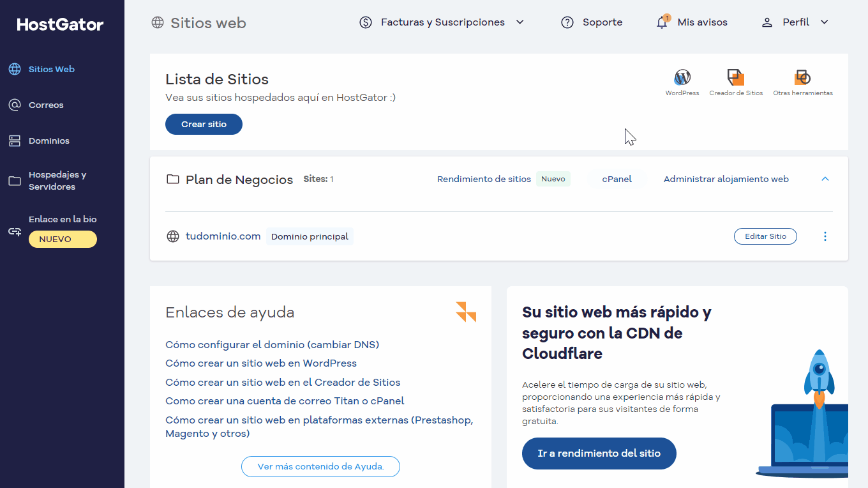Open cPanel for Plan de Negocios
This screenshot has height=488, width=868.
(x=617, y=179)
